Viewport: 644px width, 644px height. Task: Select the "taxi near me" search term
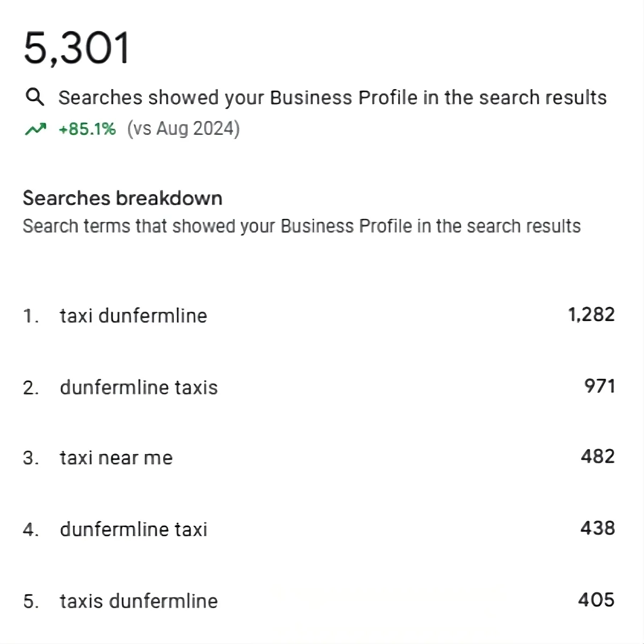(116, 458)
